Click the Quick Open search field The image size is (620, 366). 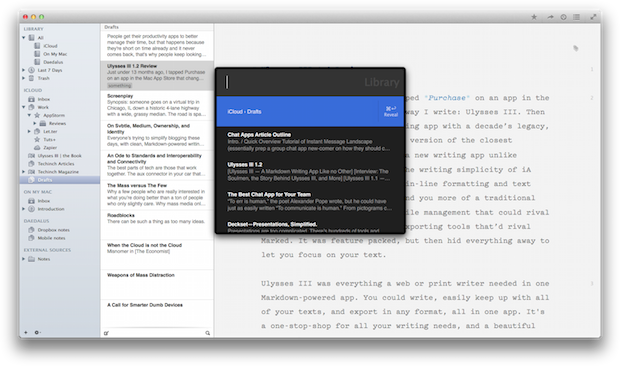point(310,82)
